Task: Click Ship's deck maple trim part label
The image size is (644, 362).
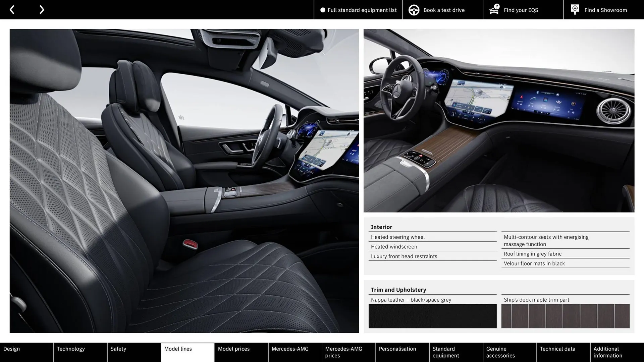Action: (536, 300)
